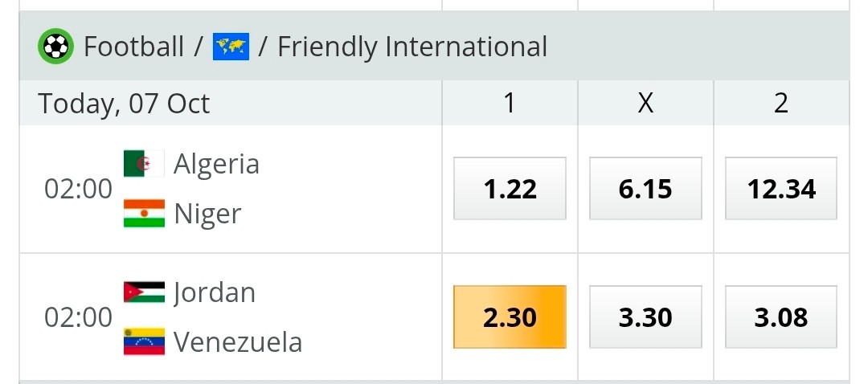Open the Venezuela team name
The image size is (868, 384).
tap(238, 342)
